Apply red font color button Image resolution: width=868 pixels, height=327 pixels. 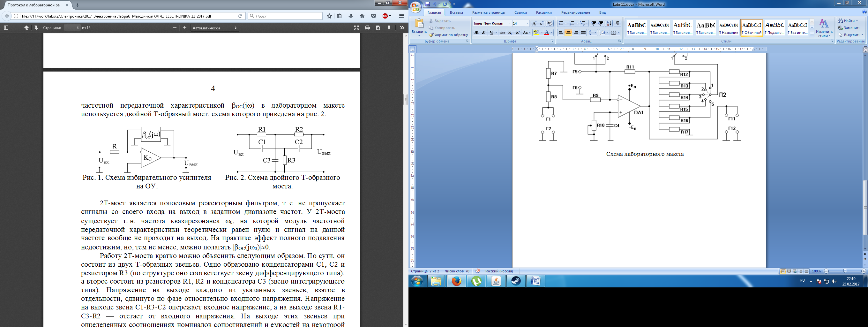tap(547, 33)
